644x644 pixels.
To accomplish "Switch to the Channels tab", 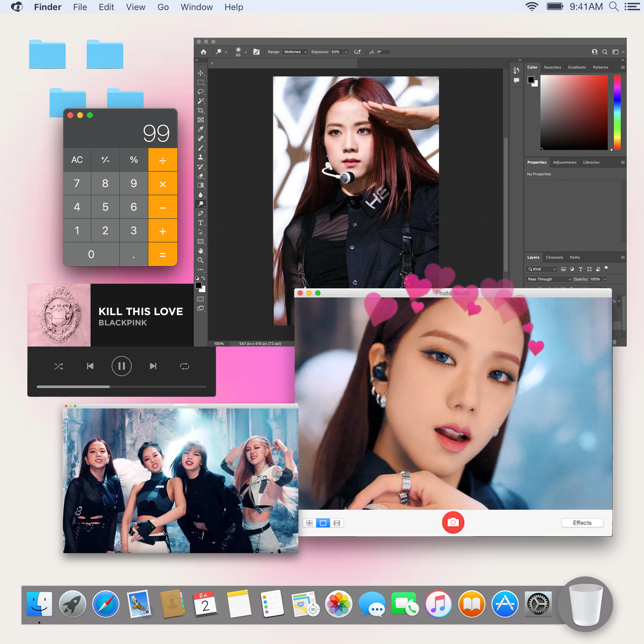I will (x=554, y=257).
